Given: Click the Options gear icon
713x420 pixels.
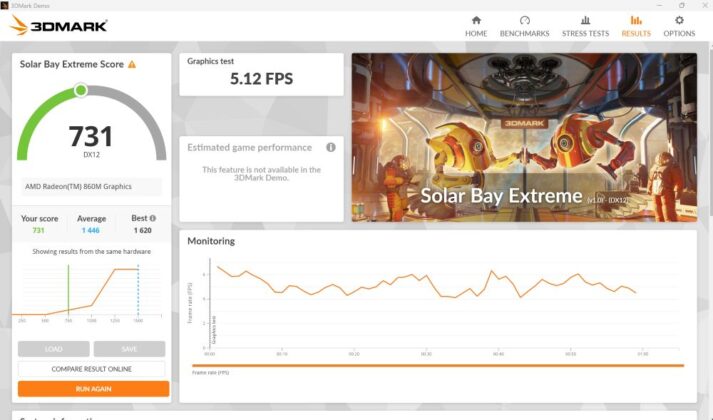Looking at the screenshot, I should 679,20.
